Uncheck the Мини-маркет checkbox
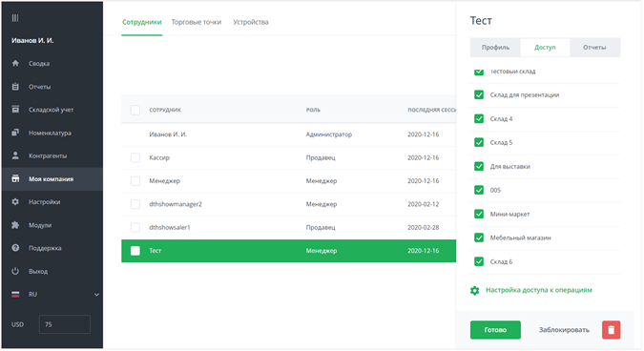This screenshot has width=644, height=351. [x=479, y=214]
